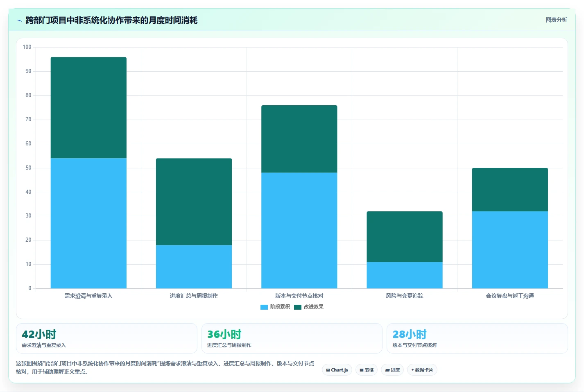Click the lightning icon beside the chart title
Screen dimensions: 584x392
[x=19, y=20]
